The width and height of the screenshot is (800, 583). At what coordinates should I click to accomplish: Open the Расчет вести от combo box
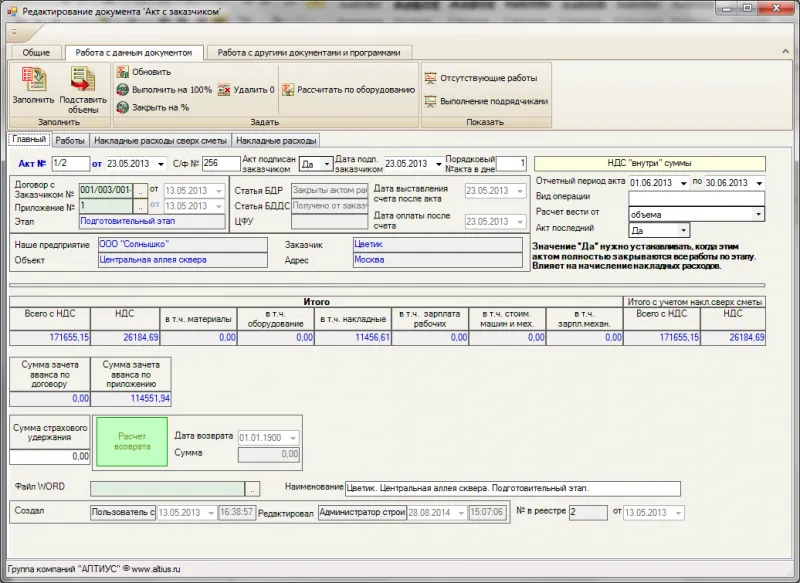point(758,214)
